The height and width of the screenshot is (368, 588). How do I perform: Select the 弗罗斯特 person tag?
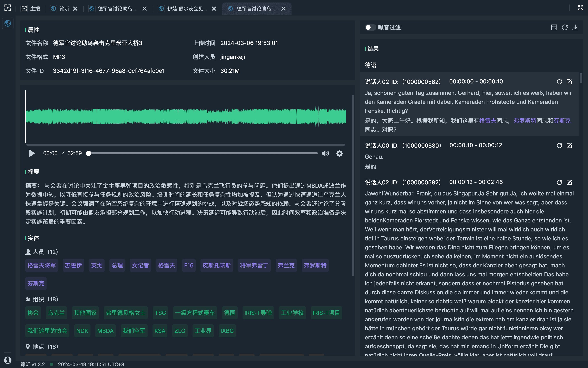[x=315, y=265]
